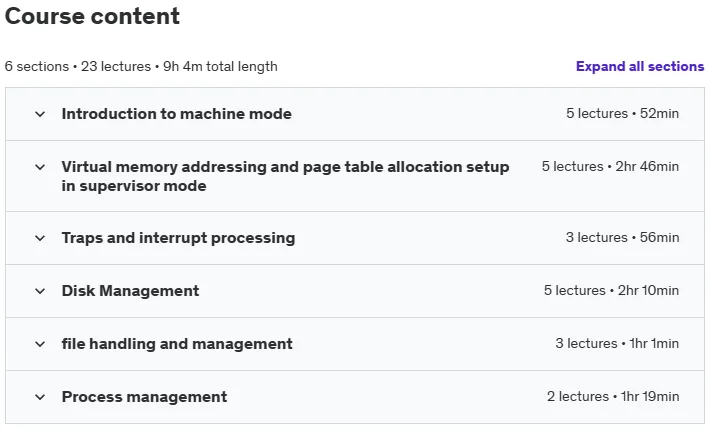Click the 2 lectures • 1hr 19min label
This screenshot has height=430, width=711.
click(x=613, y=396)
